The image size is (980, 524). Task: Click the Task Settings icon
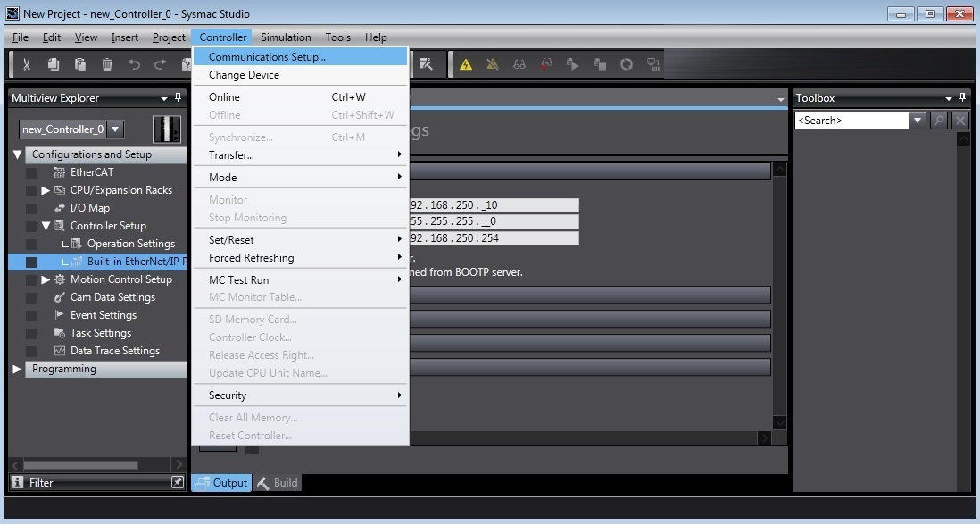60,333
